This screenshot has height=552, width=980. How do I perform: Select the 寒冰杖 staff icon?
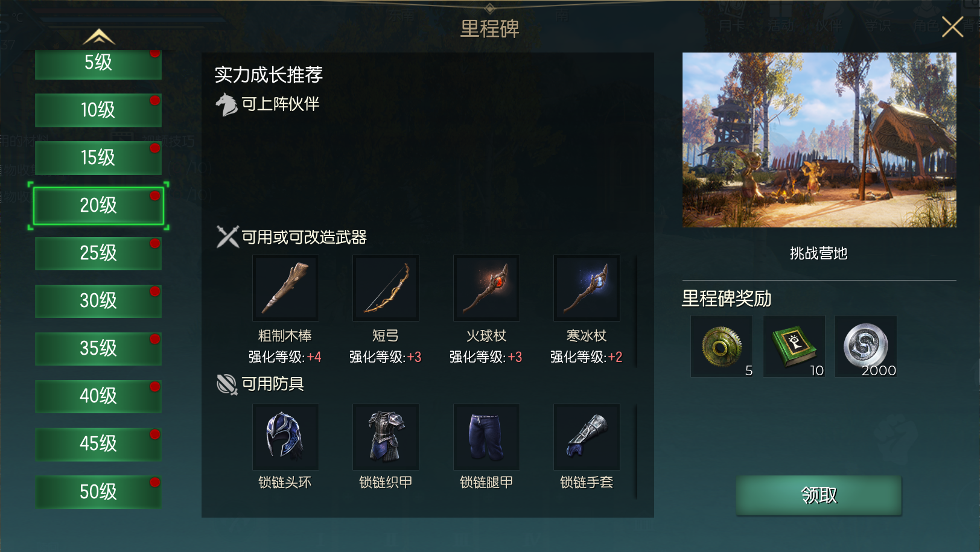(587, 288)
